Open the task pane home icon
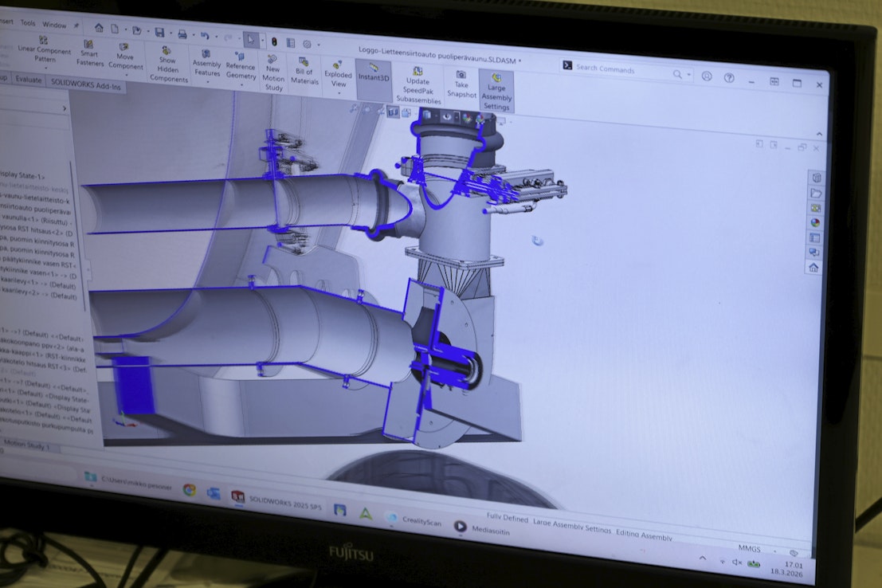Screen dimensions: 882x588 813,269
